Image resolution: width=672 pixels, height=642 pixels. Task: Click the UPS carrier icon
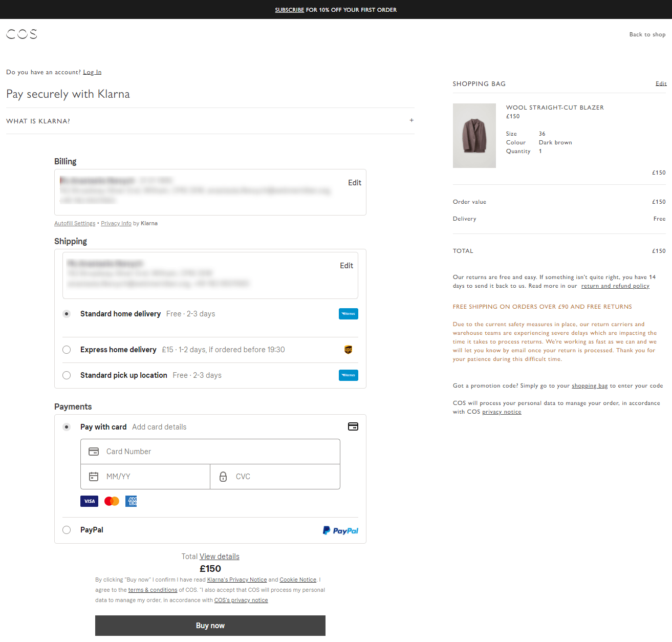pyautogui.click(x=349, y=350)
